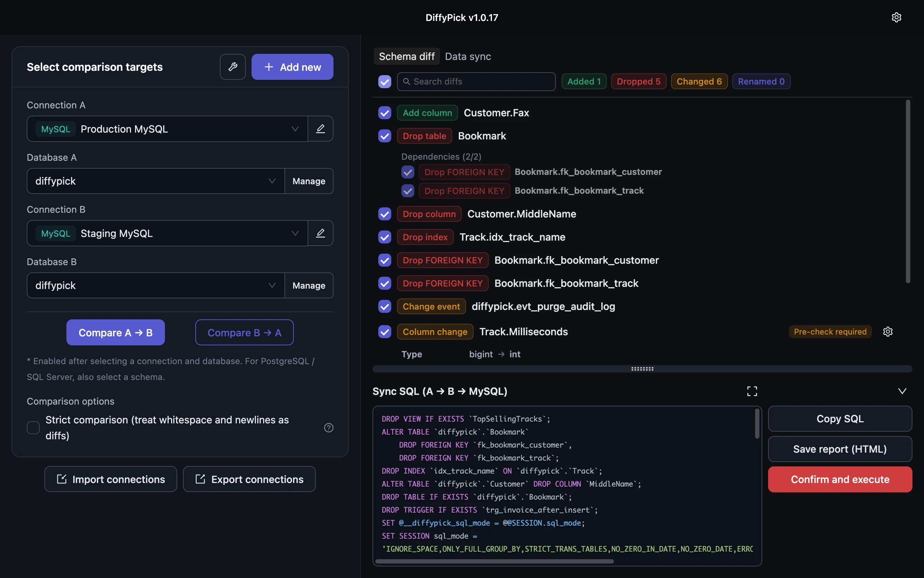The height and width of the screenshot is (578, 924).
Task: Click the MySQL badge in Connection B
Action: coord(56,233)
